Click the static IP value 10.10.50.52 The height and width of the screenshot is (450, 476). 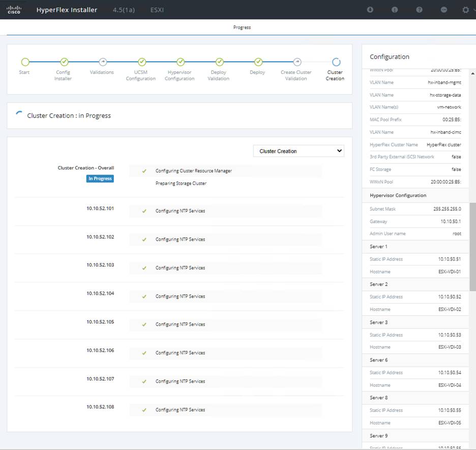pos(450,297)
